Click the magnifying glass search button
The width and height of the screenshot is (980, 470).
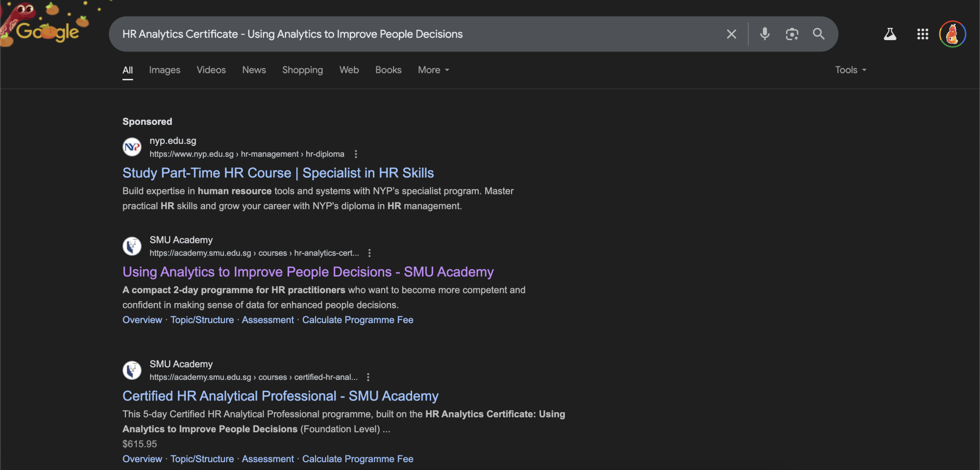(819, 34)
